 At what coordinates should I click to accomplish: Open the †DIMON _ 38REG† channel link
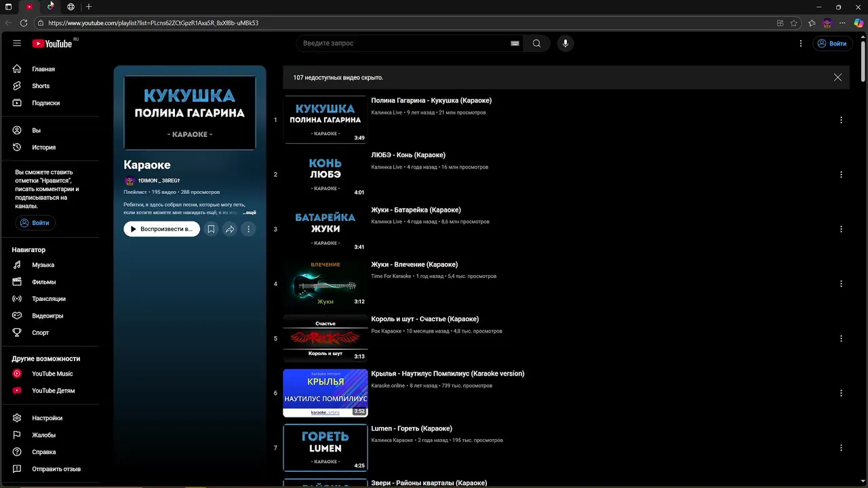(159, 181)
